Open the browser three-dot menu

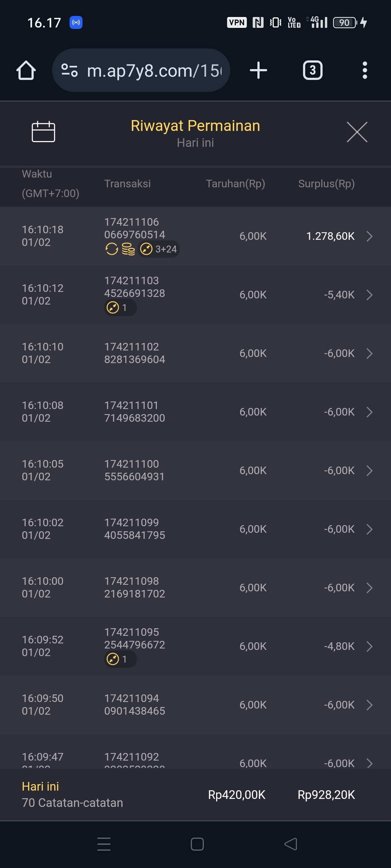pos(365,70)
